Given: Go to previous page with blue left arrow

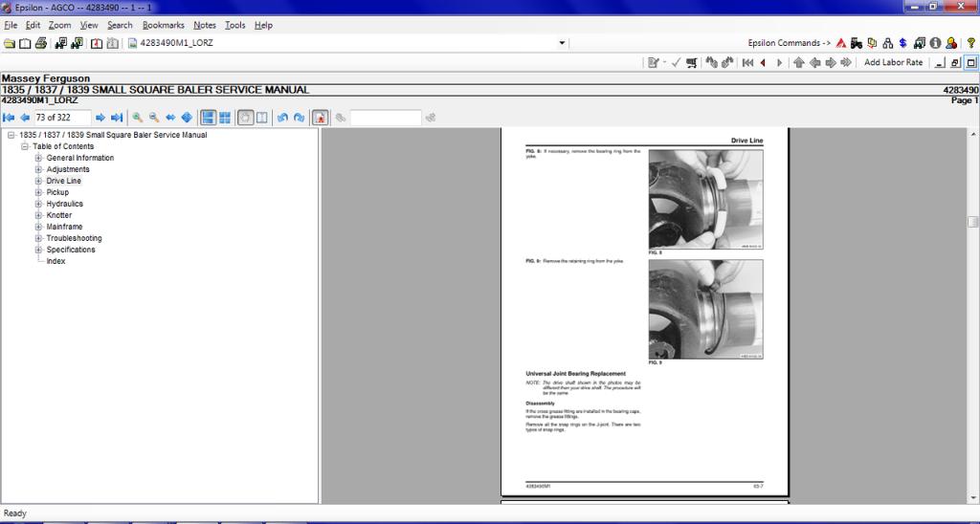Looking at the screenshot, I should point(25,118).
